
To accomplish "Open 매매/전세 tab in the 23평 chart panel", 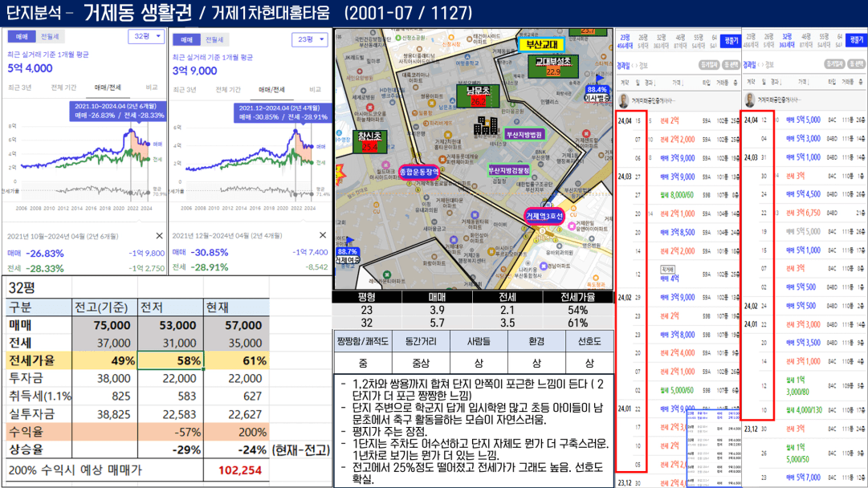I will coord(271,90).
